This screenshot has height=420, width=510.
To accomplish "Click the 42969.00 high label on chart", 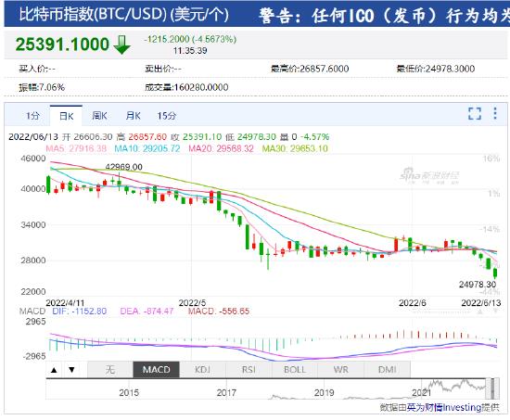I will click(123, 167).
